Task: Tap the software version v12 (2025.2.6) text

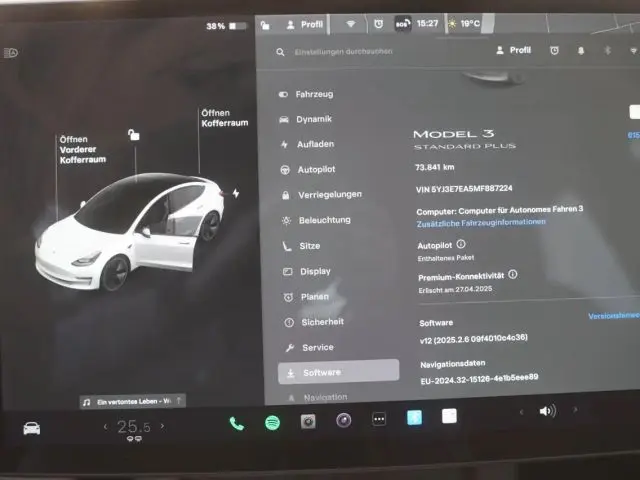Action: click(473, 339)
